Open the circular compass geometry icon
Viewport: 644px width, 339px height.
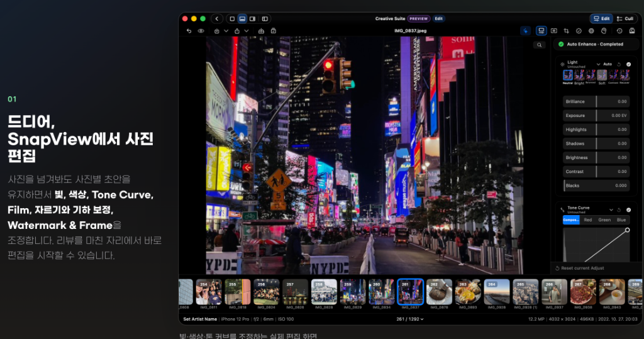[x=579, y=31]
